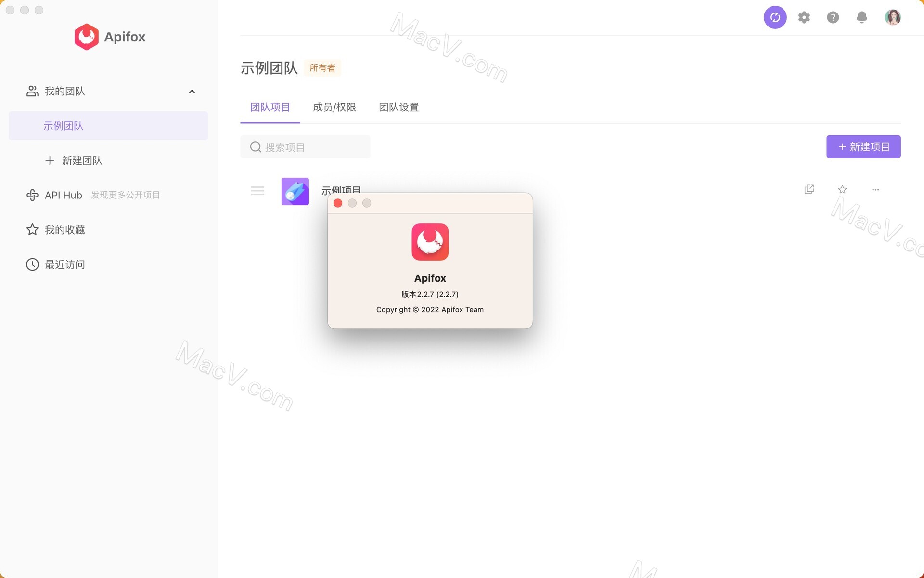
Task: Switch to the 成员/权限 tab
Action: [334, 107]
